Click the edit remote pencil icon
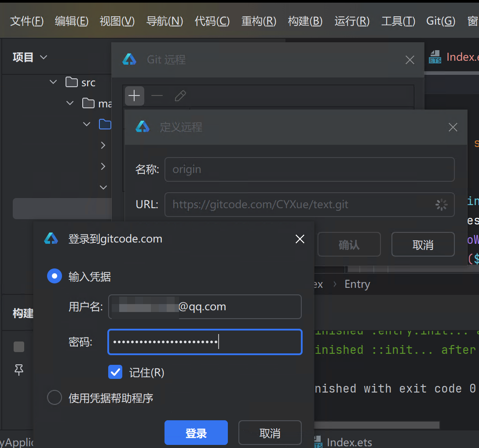This screenshot has height=448, width=479. [x=180, y=96]
